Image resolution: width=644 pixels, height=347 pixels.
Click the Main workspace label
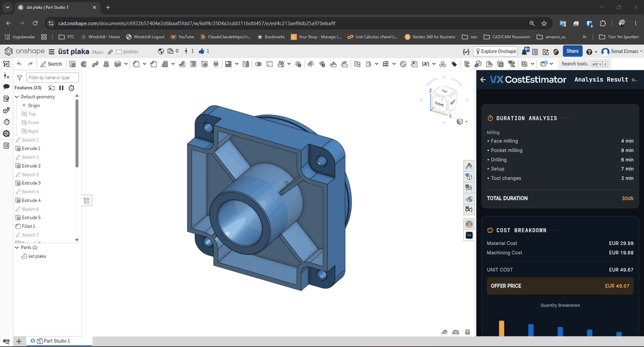click(98, 52)
